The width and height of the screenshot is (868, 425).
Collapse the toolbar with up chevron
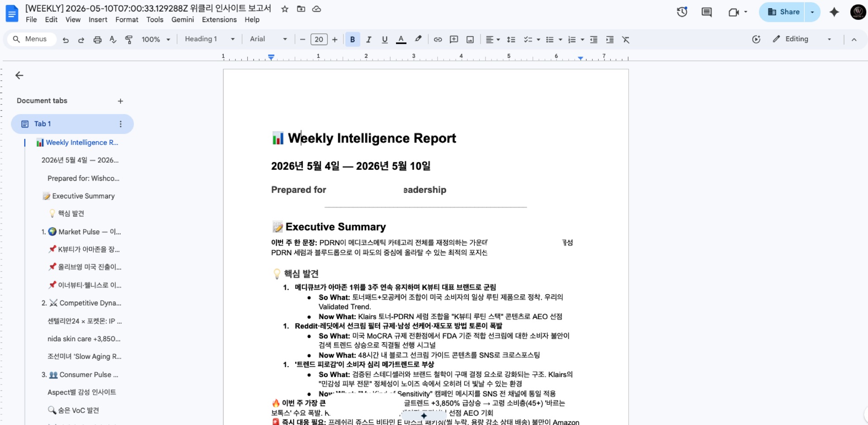(854, 39)
